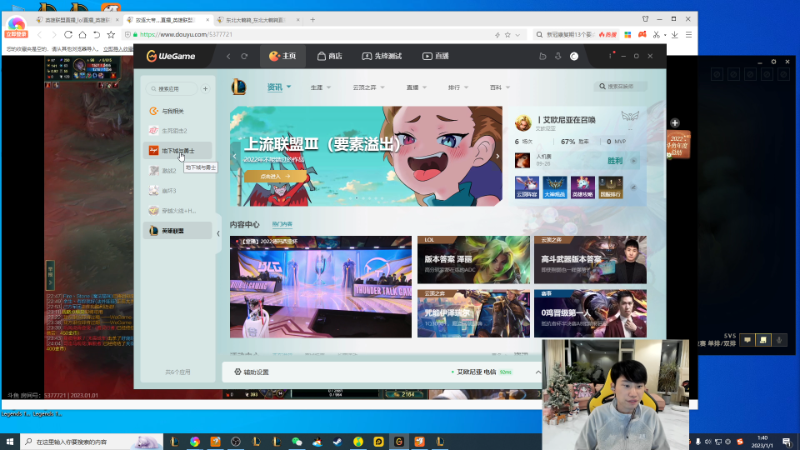Open the WeGame 主页 tab

point(283,56)
